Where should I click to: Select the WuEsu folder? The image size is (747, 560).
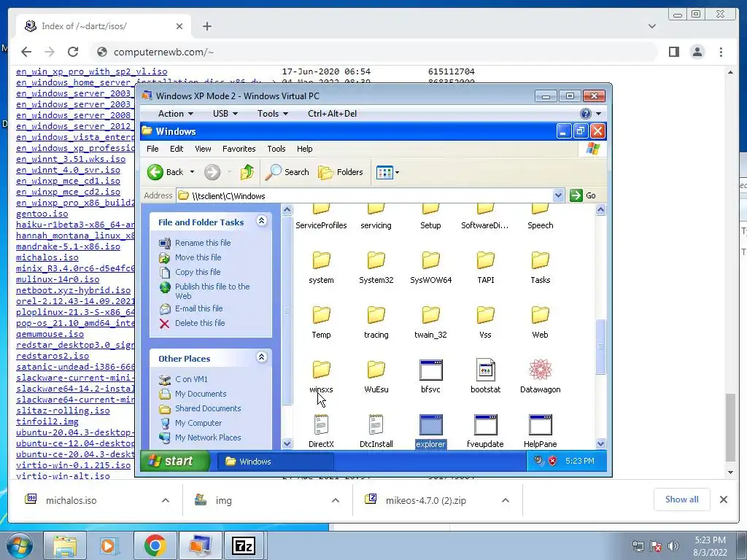376,377
